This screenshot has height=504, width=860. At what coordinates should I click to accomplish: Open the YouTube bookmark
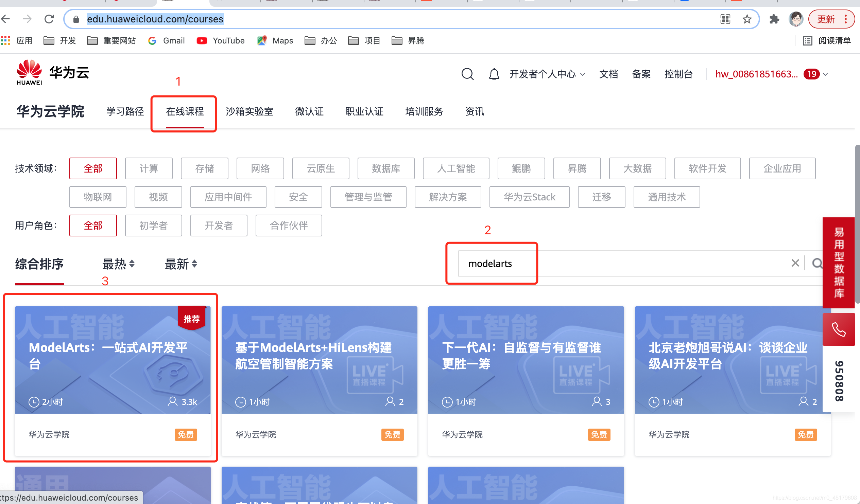(221, 40)
